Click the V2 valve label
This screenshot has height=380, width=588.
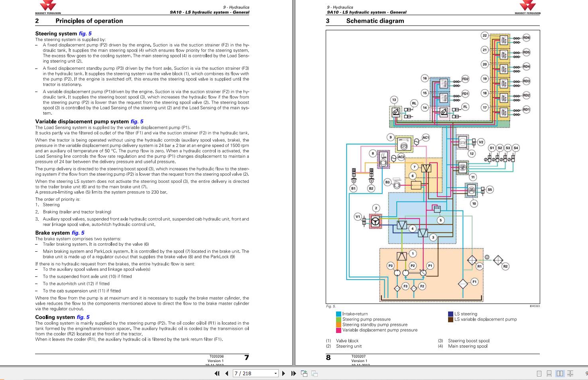[481, 142]
